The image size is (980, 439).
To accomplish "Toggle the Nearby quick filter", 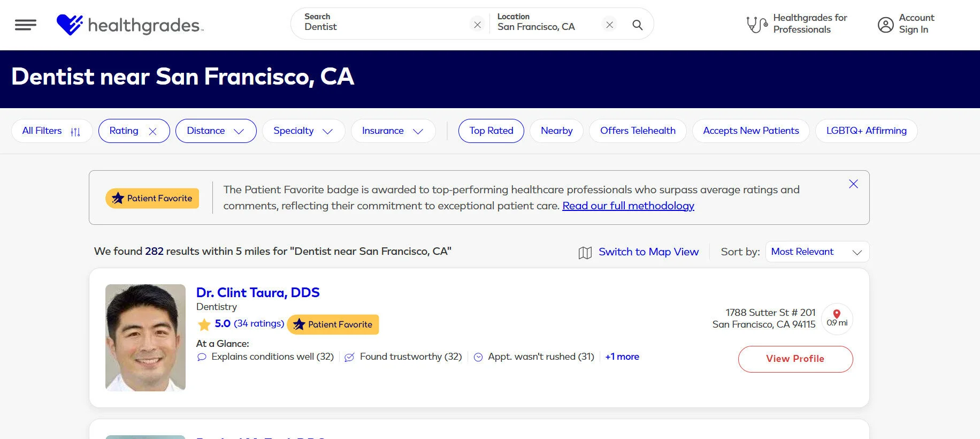I will pyautogui.click(x=556, y=131).
